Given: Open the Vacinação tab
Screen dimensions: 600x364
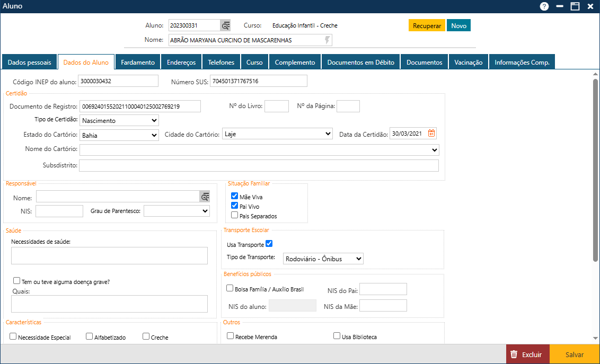Looking at the screenshot, I should tap(469, 63).
